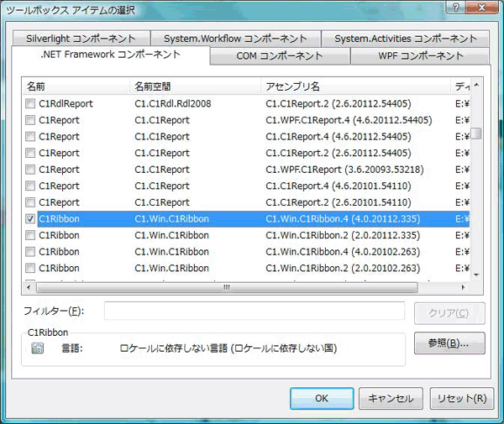Viewport: 504px width, 424px height.
Task: Select assembly cell C1.C1Report.4 (4.6.20112.54405)
Action: pos(339,137)
